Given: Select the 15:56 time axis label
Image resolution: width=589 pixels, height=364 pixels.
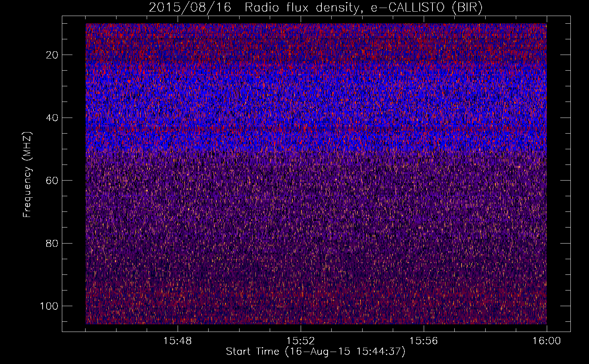Looking at the screenshot, I should 423,341.
